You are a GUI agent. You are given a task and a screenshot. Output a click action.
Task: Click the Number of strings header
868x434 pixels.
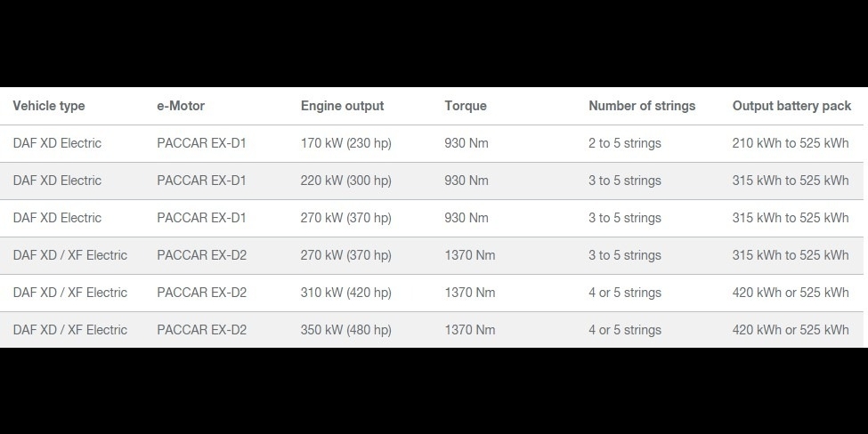(642, 106)
